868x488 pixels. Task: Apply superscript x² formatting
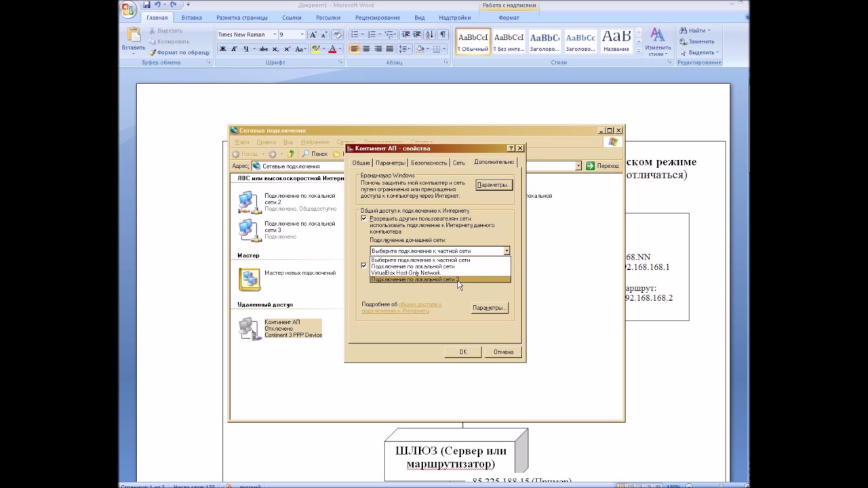[288, 49]
